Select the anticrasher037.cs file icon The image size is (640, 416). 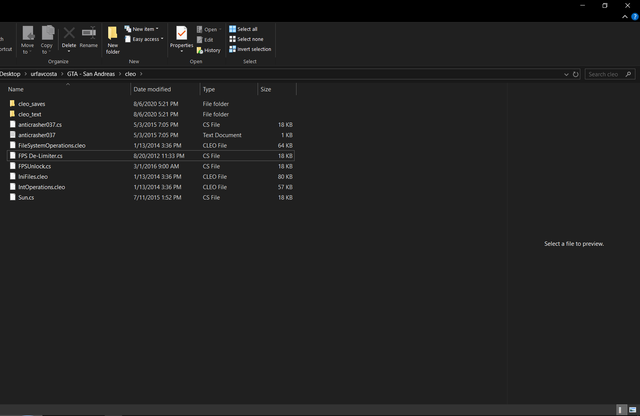[x=13, y=125]
